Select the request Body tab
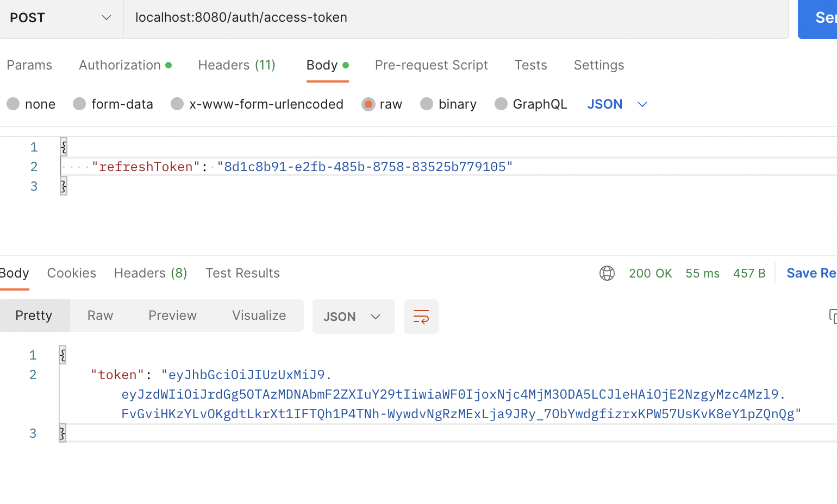 tap(327, 65)
